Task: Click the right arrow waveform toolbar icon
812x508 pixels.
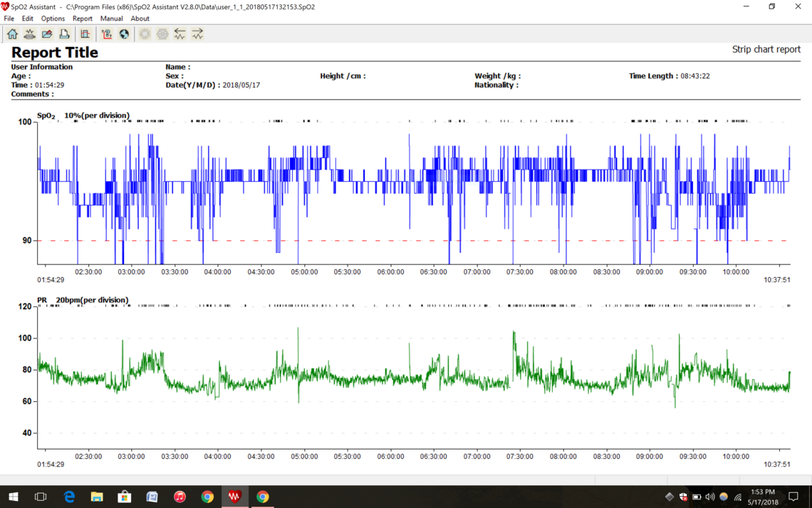Action: coord(197,34)
